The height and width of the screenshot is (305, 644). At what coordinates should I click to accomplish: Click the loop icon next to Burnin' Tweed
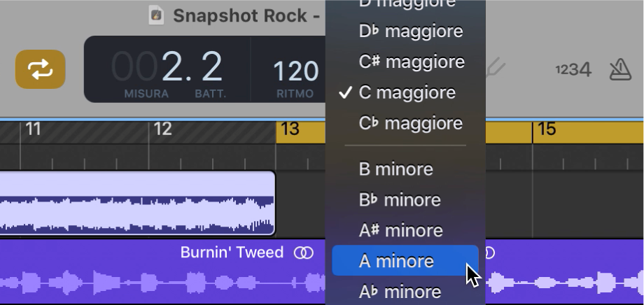pos(303,253)
